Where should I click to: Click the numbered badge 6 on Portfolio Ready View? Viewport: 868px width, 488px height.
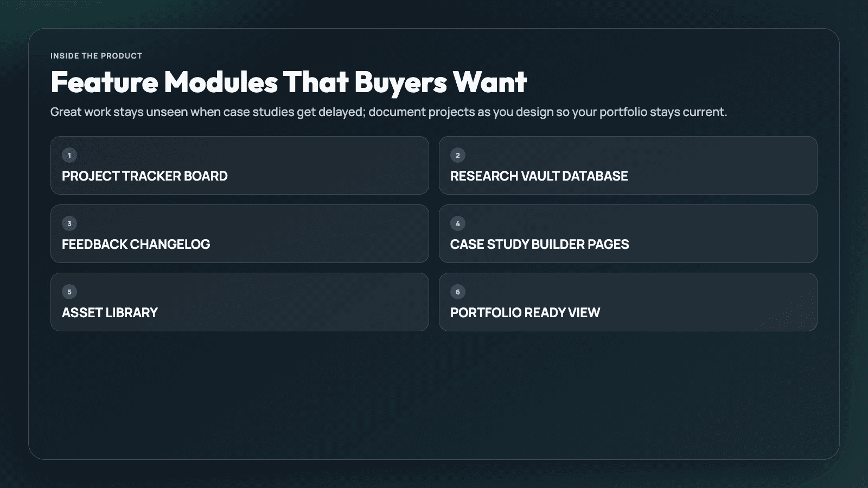click(x=457, y=291)
